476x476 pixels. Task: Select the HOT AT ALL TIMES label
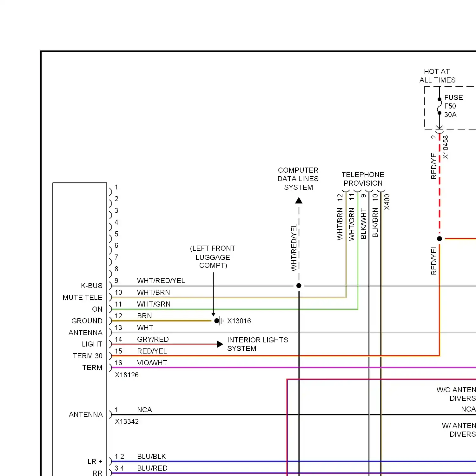pyautogui.click(x=437, y=76)
